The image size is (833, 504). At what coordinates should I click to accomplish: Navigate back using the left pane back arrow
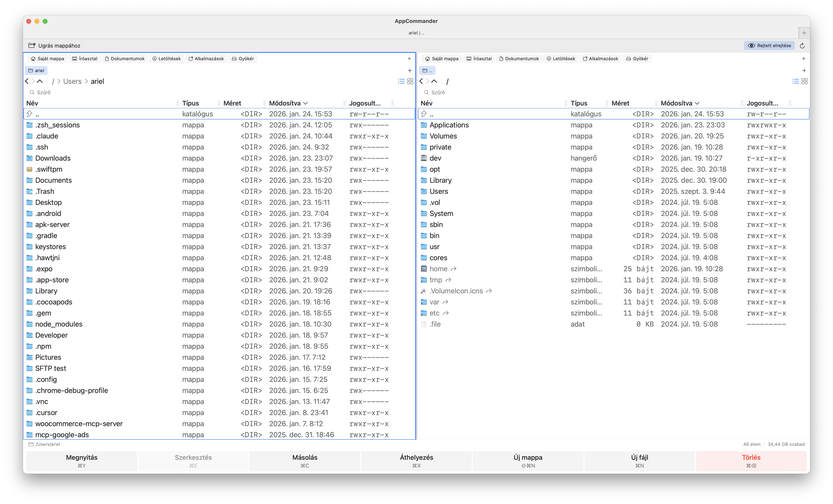pyautogui.click(x=27, y=81)
